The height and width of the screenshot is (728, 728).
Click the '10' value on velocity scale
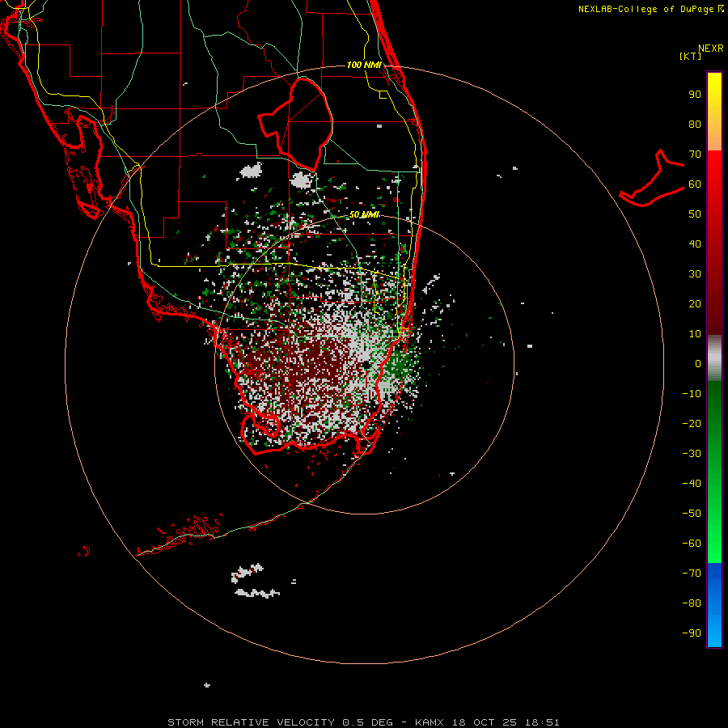695,334
